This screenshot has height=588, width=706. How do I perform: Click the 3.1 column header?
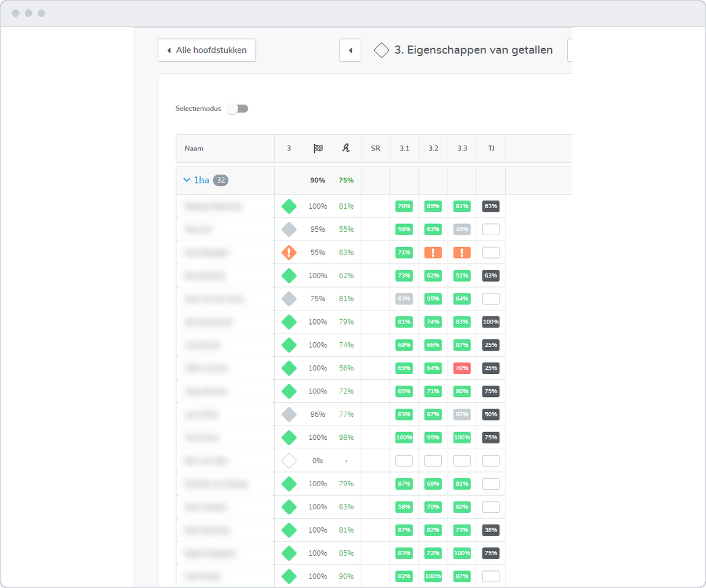404,149
